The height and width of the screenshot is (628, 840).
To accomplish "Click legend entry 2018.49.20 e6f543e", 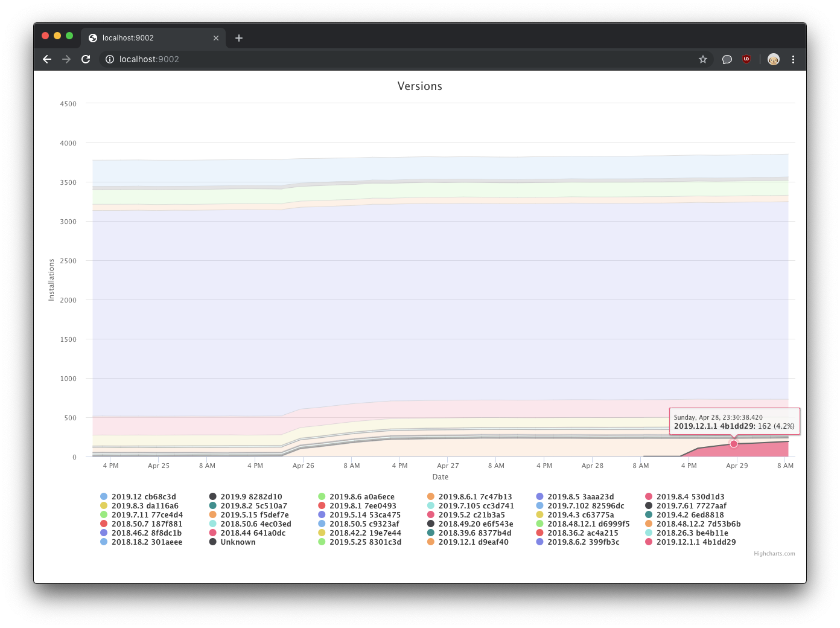I will click(470, 524).
